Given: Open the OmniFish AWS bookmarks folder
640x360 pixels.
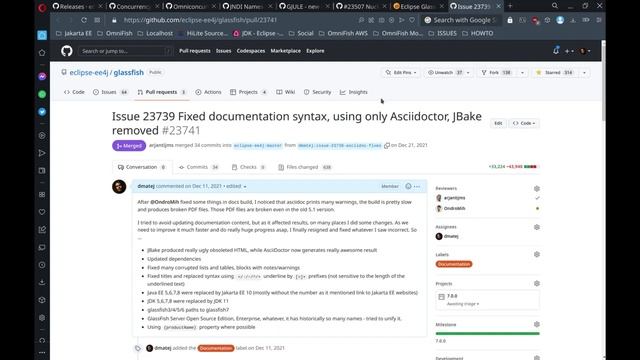Looking at the screenshot, I should [x=344, y=33].
